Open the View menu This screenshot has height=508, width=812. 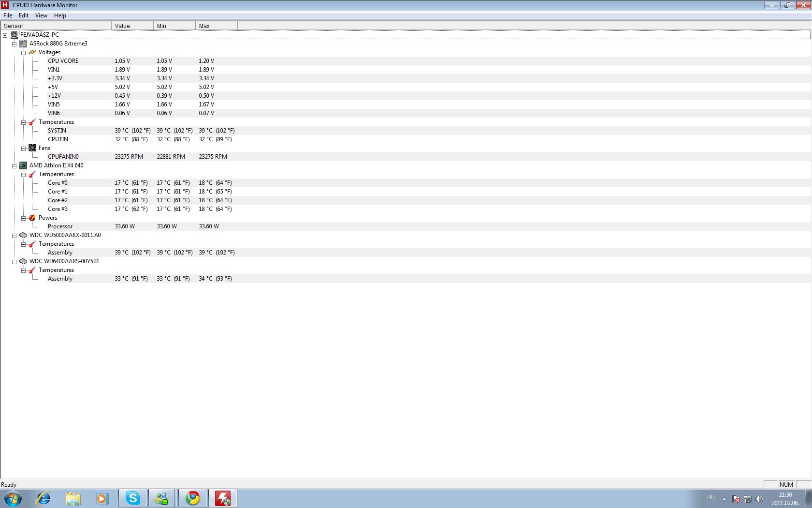click(41, 15)
